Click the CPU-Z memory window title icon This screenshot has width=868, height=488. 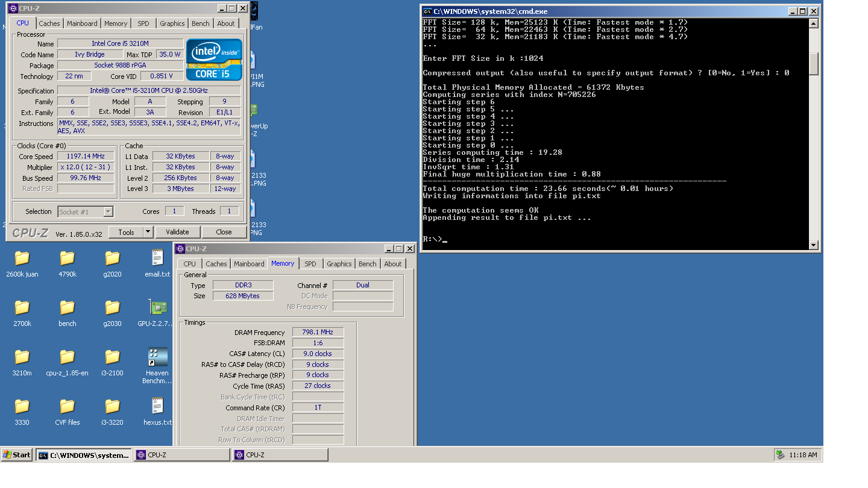pyautogui.click(x=180, y=248)
